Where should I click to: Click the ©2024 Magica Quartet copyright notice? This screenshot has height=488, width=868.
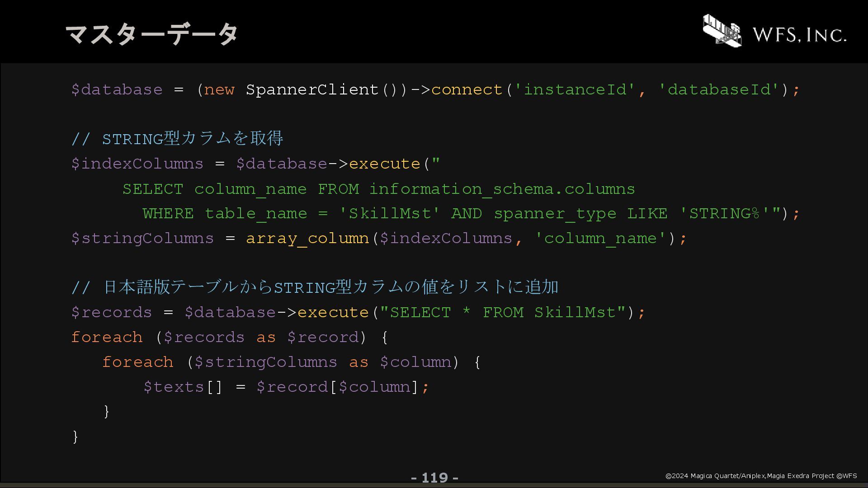pos(761,476)
